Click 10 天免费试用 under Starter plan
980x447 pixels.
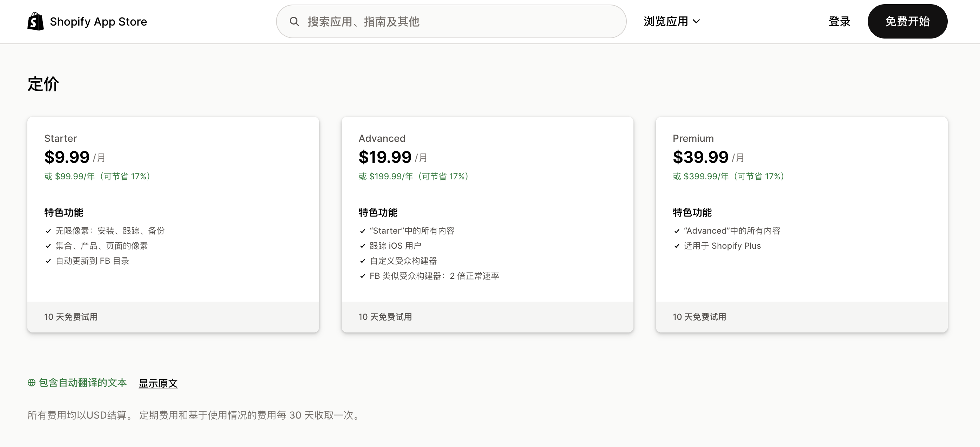(x=71, y=317)
